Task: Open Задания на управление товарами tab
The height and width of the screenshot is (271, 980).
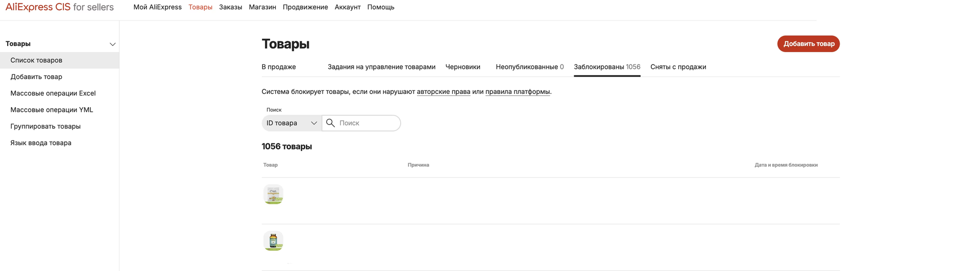Action: pos(381,67)
